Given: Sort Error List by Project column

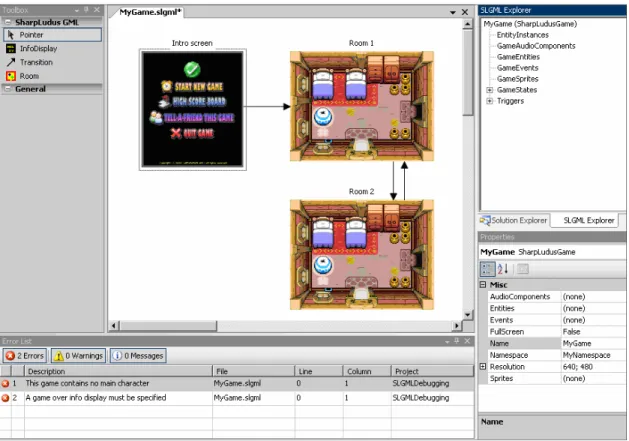Looking at the screenshot, I should 432,371.
